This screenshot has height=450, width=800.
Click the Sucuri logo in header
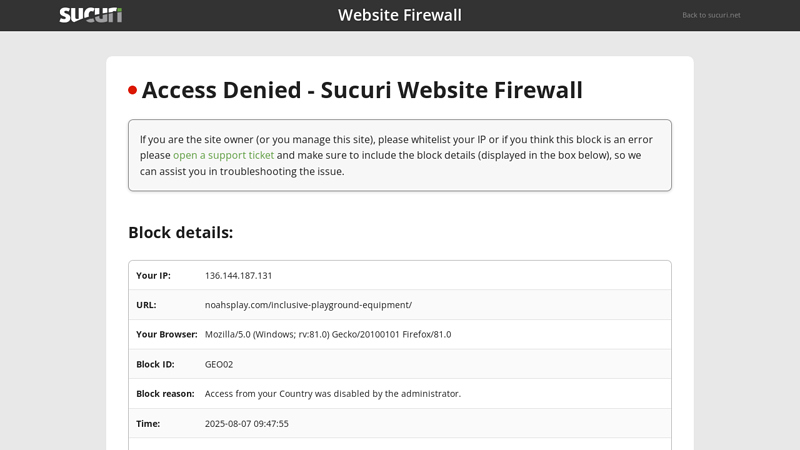tap(91, 15)
